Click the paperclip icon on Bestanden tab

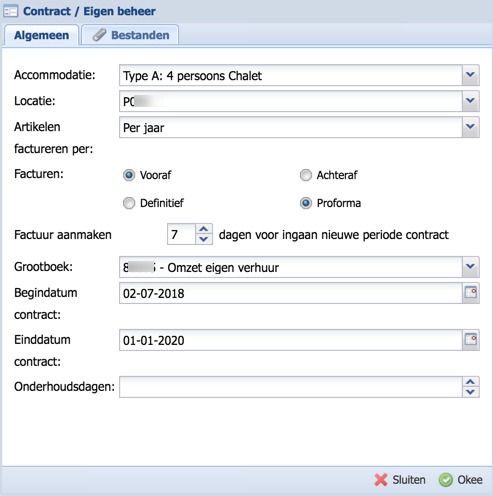pyautogui.click(x=99, y=35)
